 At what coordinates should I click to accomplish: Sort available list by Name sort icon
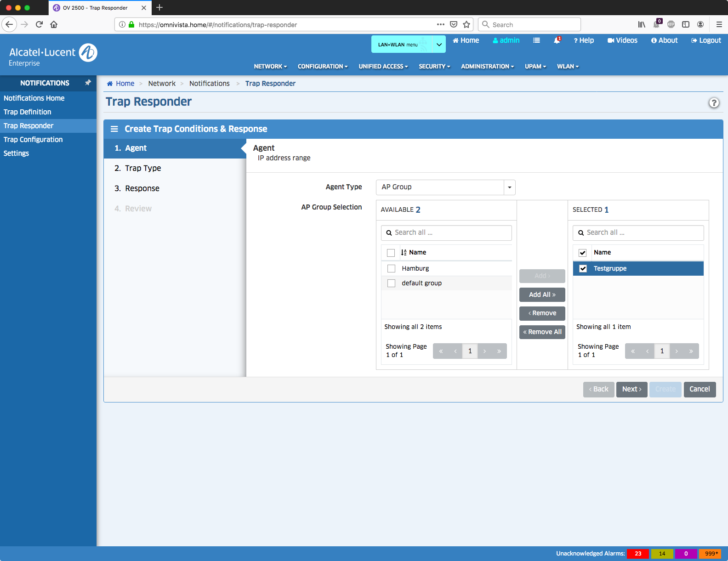[404, 253]
